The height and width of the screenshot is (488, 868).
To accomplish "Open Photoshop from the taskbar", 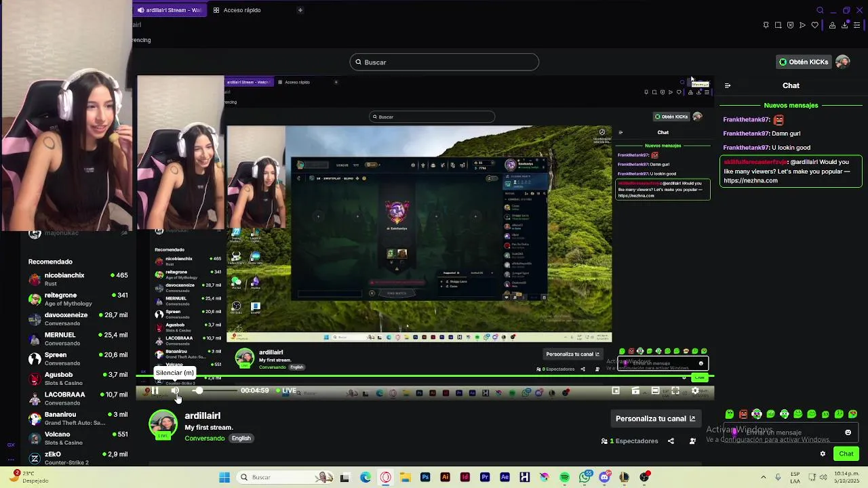I will pyautogui.click(x=425, y=477).
